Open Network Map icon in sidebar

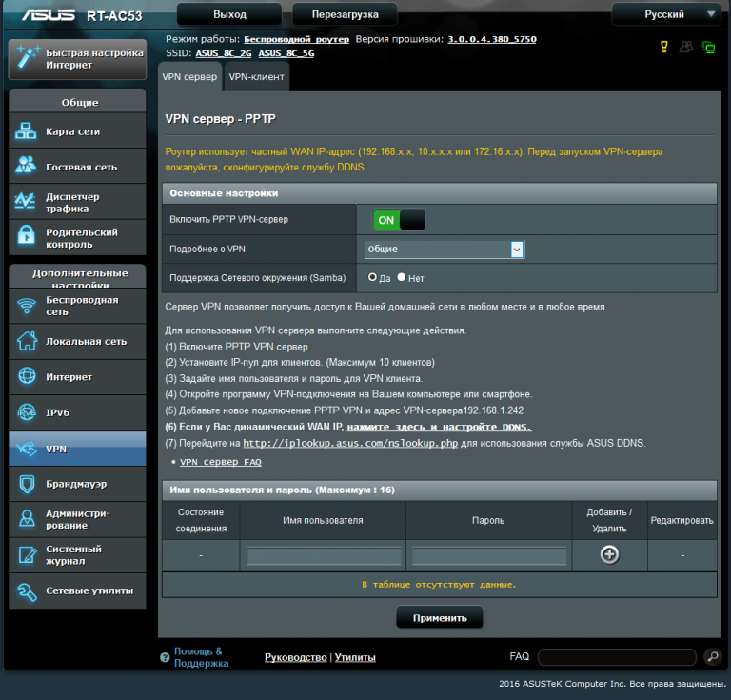pos(27,131)
